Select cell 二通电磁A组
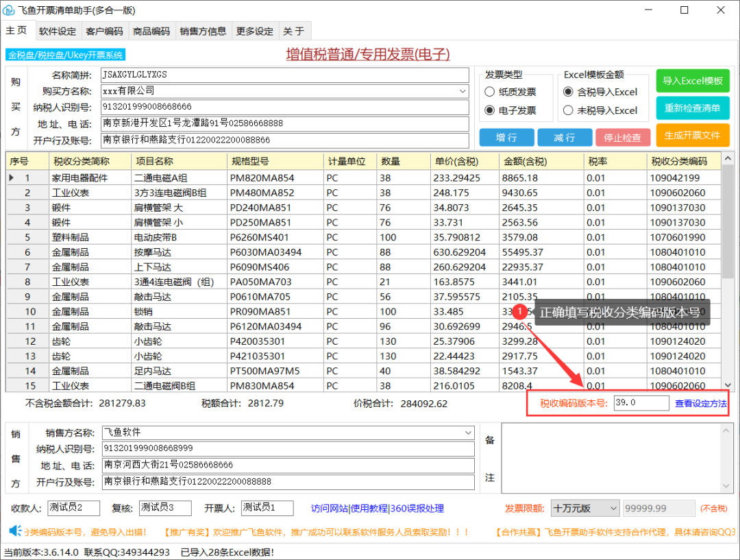740x560 pixels. [x=180, y=178]
